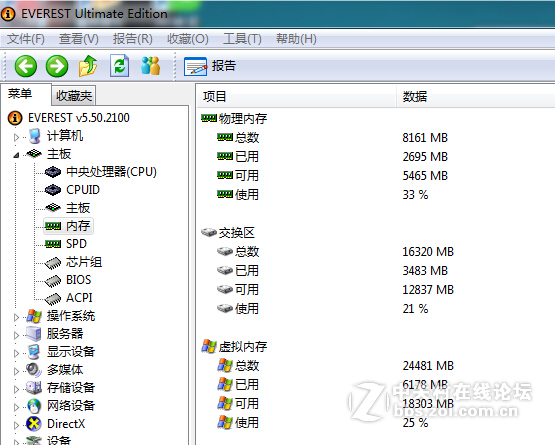Click 总数 row icon under 虚拟内存

pos(225,365)
